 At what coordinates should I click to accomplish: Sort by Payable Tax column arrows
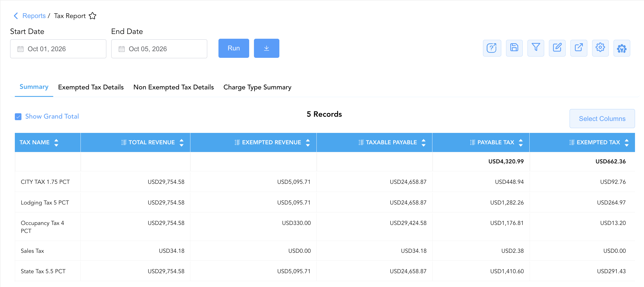tap(521, 143)
